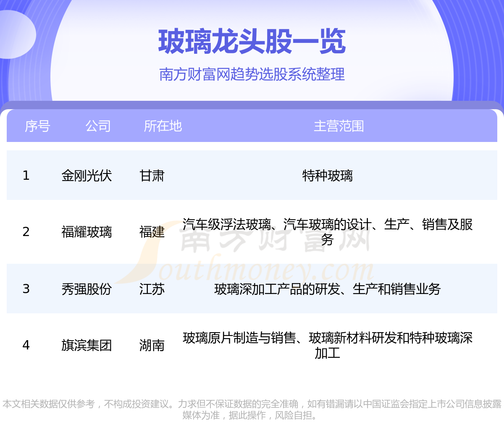Select company name 金刚光伏
The width and height of the screenshot is (504, 441).
click(x=87, y=176)
